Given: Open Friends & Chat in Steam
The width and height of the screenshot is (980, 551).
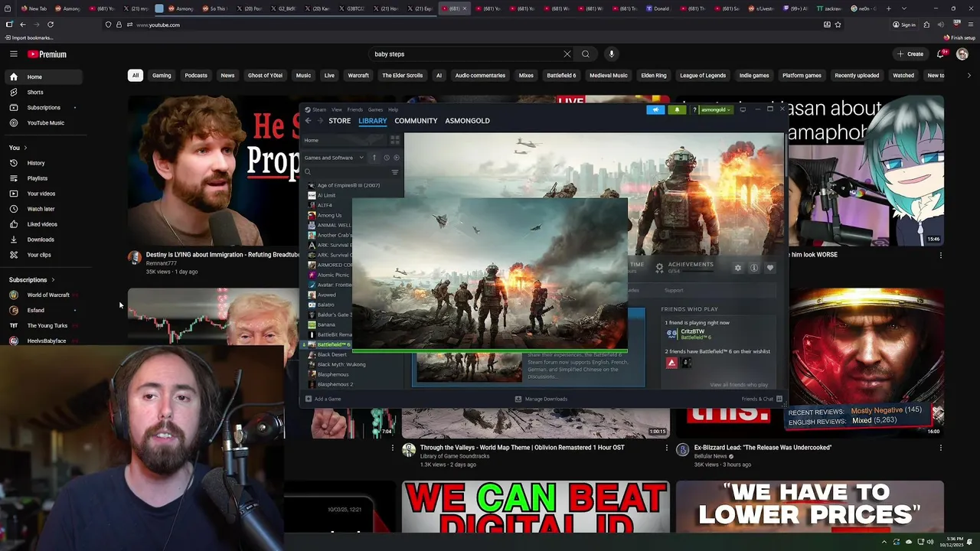Looking at the screenshot, I should 761,399.
